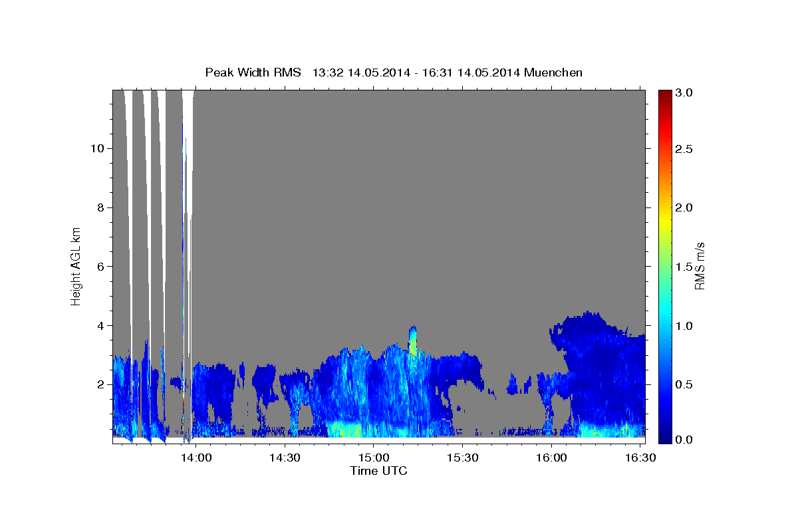This screenshot has height=532, width=798.
Task: Click the colorbar 0.5 value label
Action: 686,384
